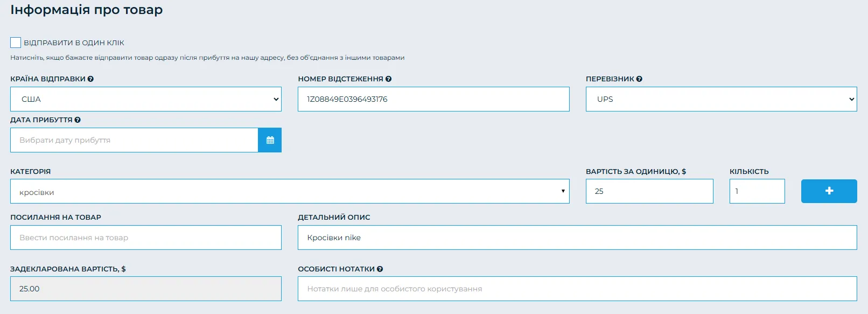
Task: Expand the UPS carrier dropdown
Action: point(721,99)
